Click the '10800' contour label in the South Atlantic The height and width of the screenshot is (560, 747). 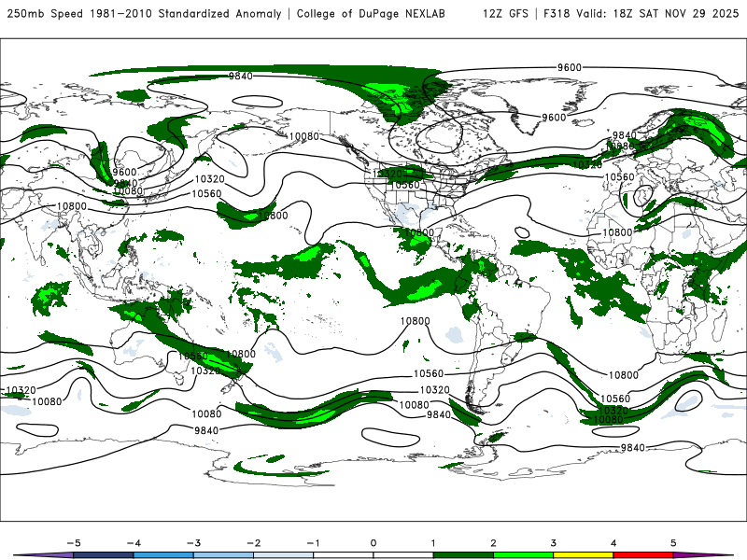[623, 375]
